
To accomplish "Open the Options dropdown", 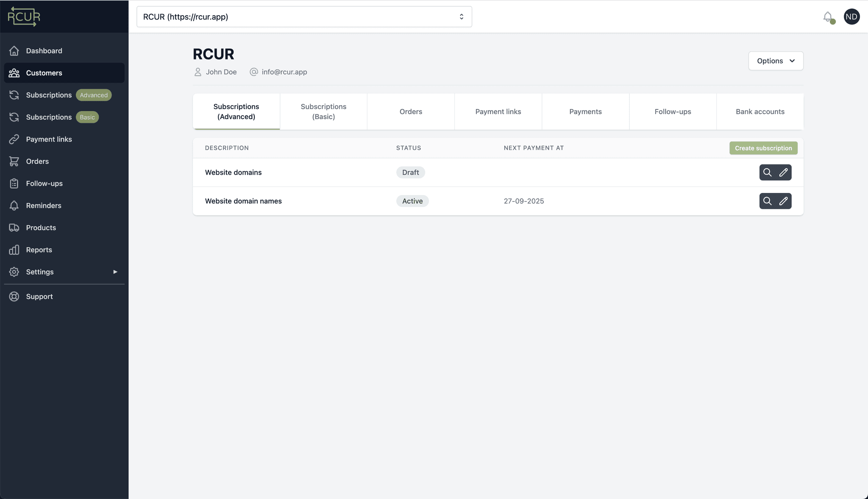I will [x=775, y=61].
